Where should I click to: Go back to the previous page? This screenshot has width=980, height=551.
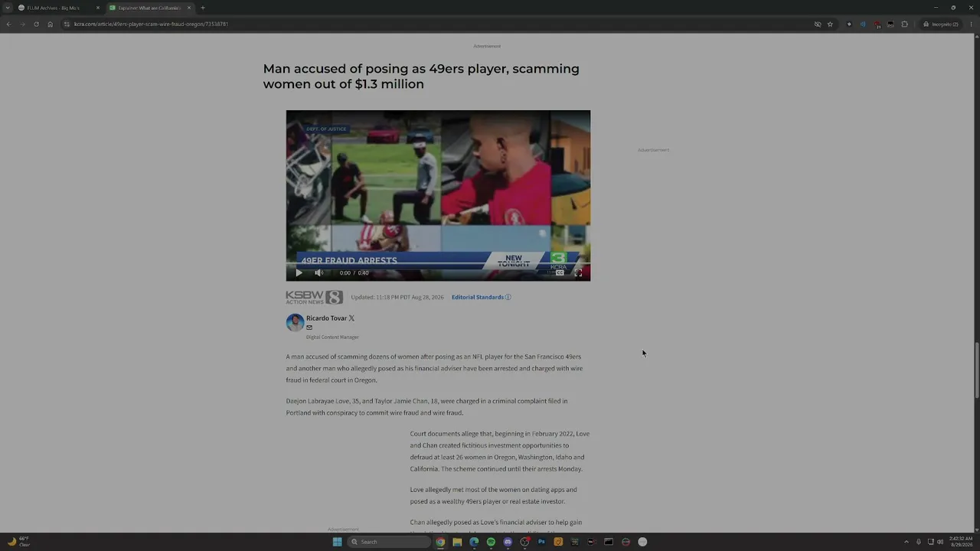click(8, 24)
